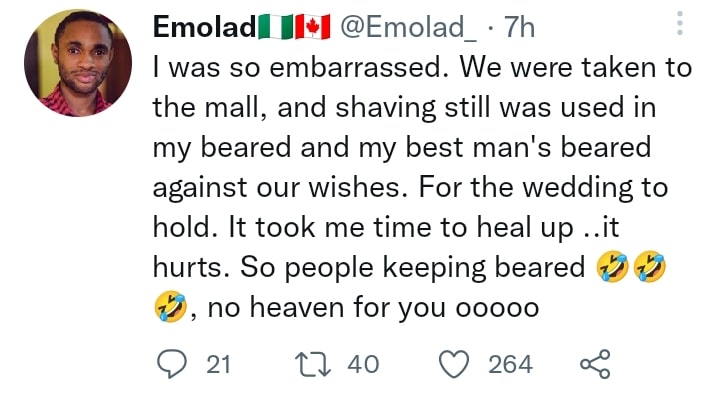
Task: View the 40 retweets count
Action: [363, 365]
